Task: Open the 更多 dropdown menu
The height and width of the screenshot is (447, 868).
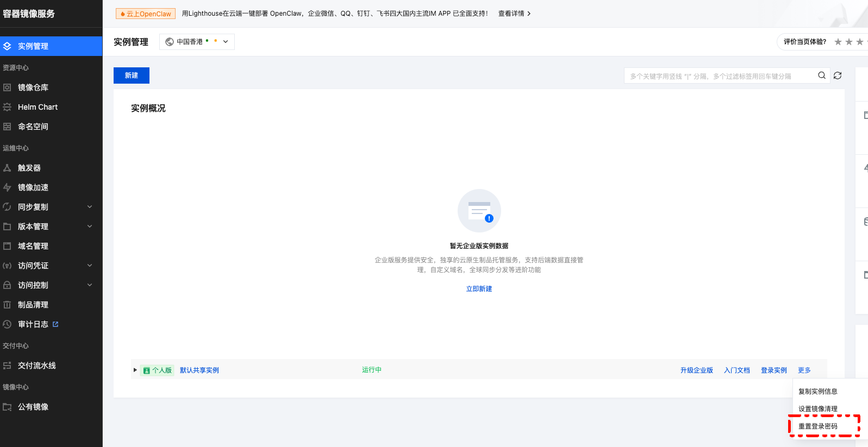Action: tap(804, 370)
